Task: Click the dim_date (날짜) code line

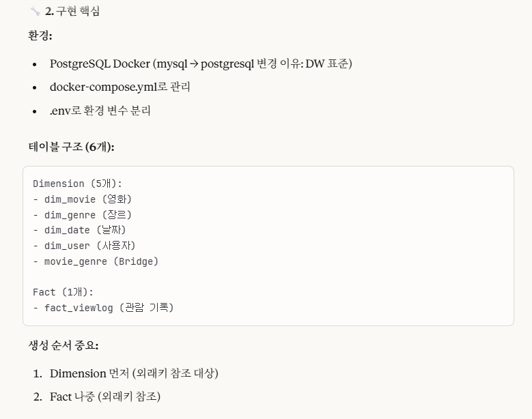Action: [79, 230]
